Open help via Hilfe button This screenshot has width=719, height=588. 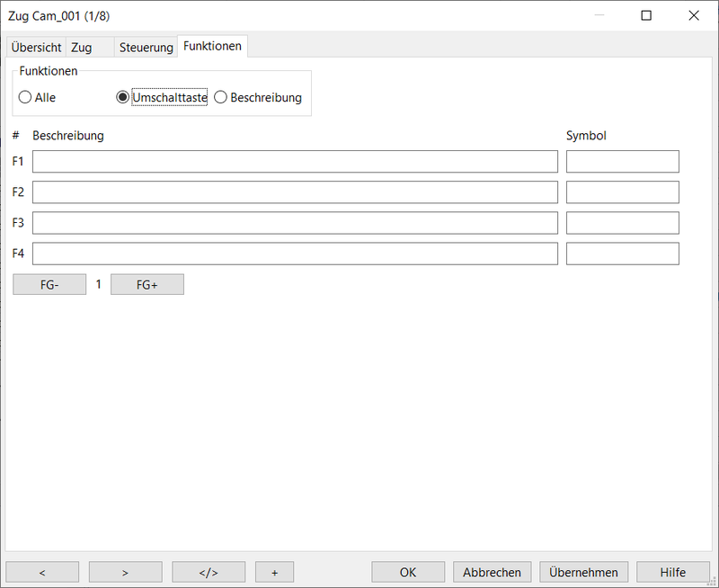point(672,572)
